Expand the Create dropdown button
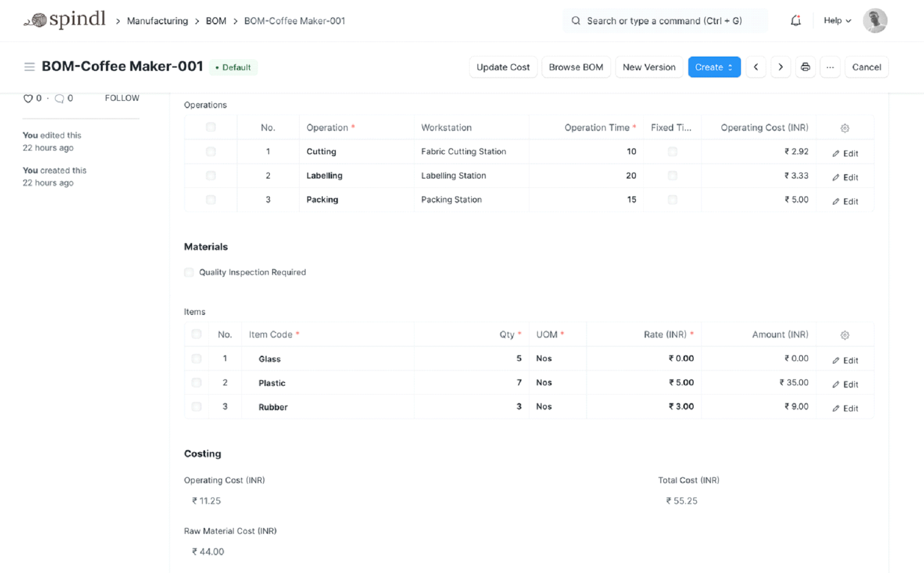Viewport: 924px width, 573px height. coord(714,67)
